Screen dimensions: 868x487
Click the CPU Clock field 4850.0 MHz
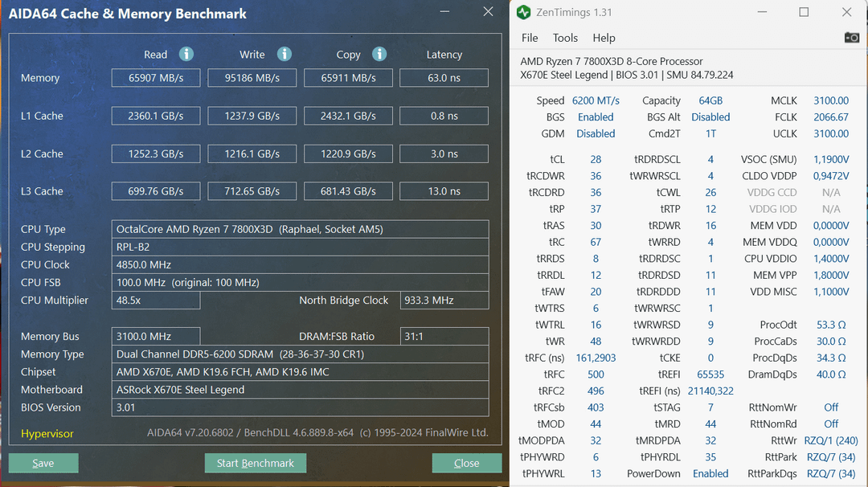[x=300, y=264]
